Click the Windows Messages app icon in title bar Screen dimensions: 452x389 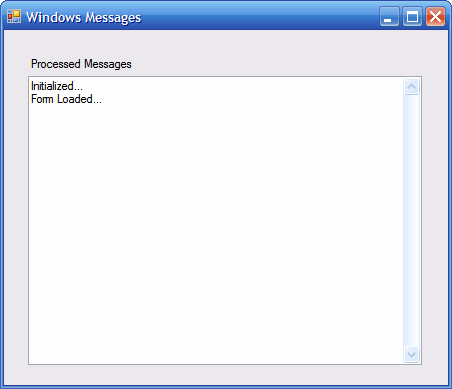click(x=14, y=16)
